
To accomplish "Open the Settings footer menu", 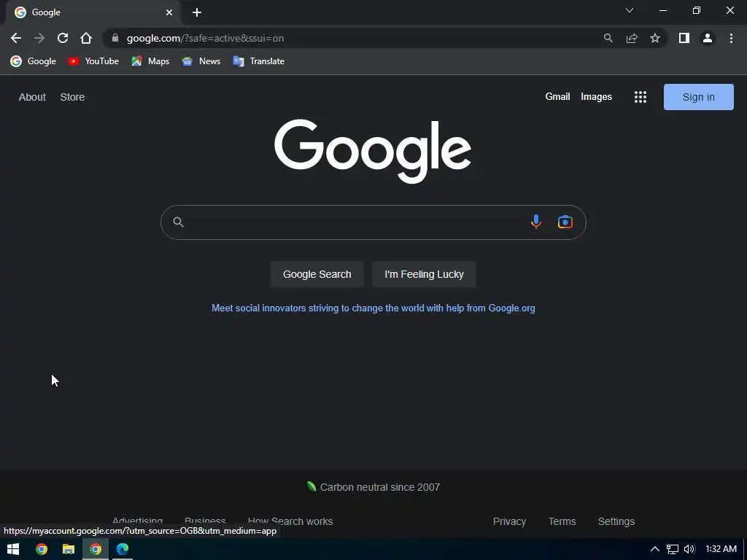I will [x=616, y=521].
